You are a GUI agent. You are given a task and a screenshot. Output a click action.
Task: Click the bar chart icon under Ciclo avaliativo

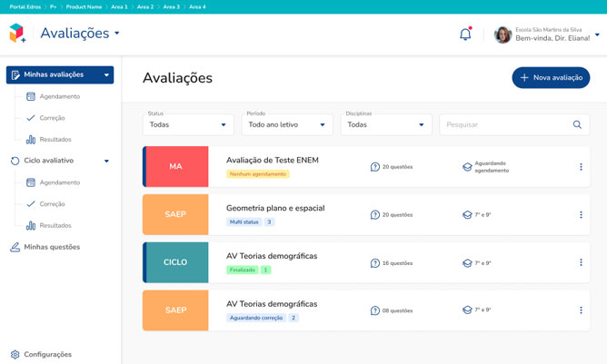[31, 225]
